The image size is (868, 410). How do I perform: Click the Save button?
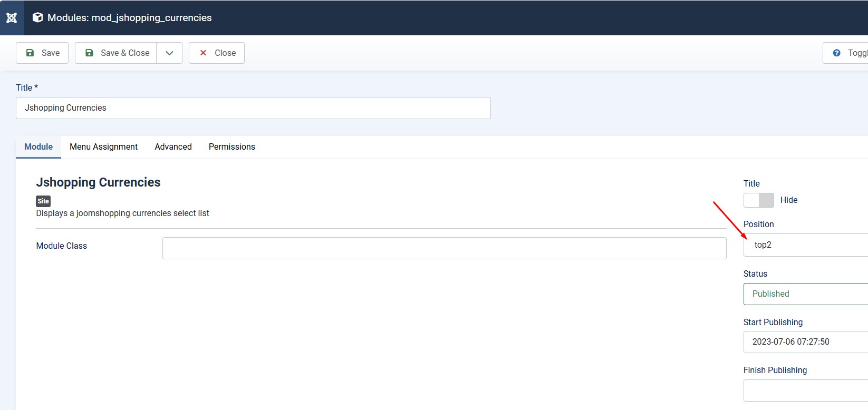(42, 53)
